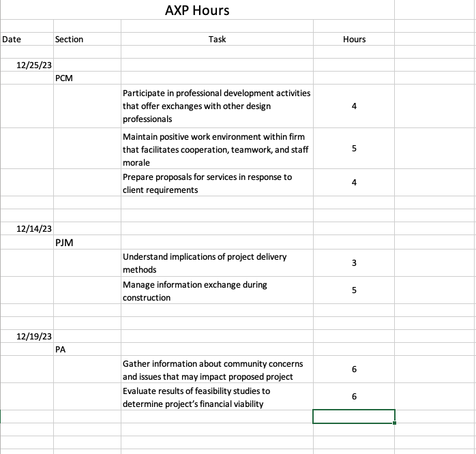Viewport: 476px width, 454px height.
Task: Select the 'Maintain positive work environment' task cell
Action: pos(217,149)
